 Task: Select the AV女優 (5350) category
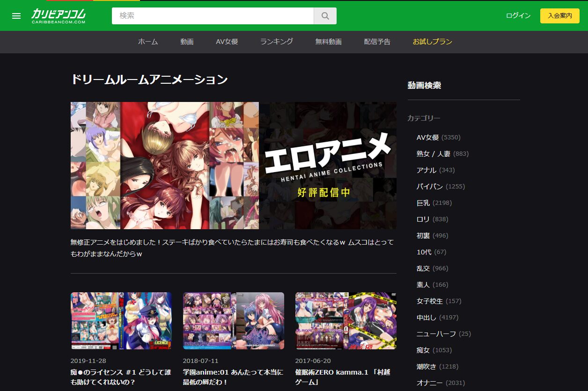pos(439,138)
